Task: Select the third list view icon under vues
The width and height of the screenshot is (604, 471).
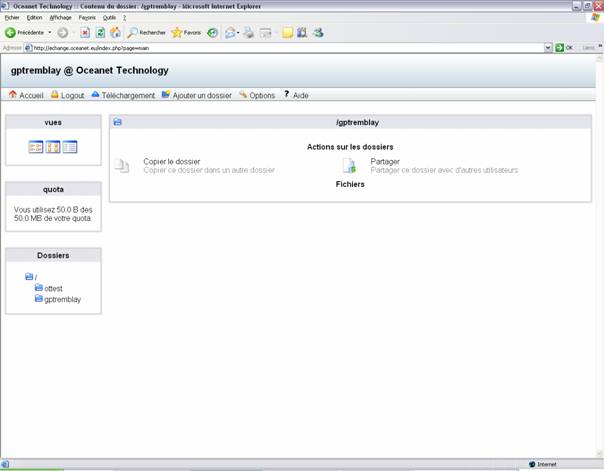Action: [x=70, y=147]
